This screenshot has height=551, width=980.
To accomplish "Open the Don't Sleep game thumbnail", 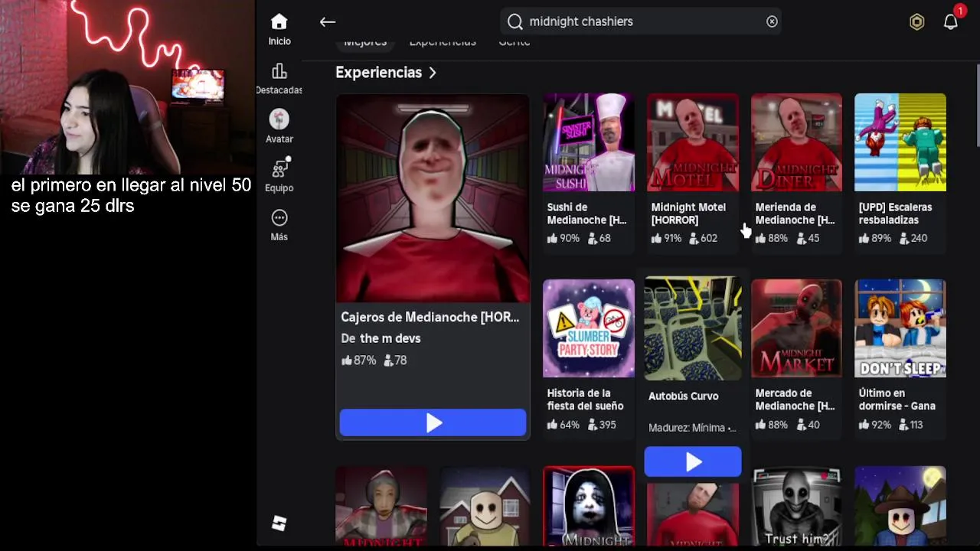I will coord(900,328).
